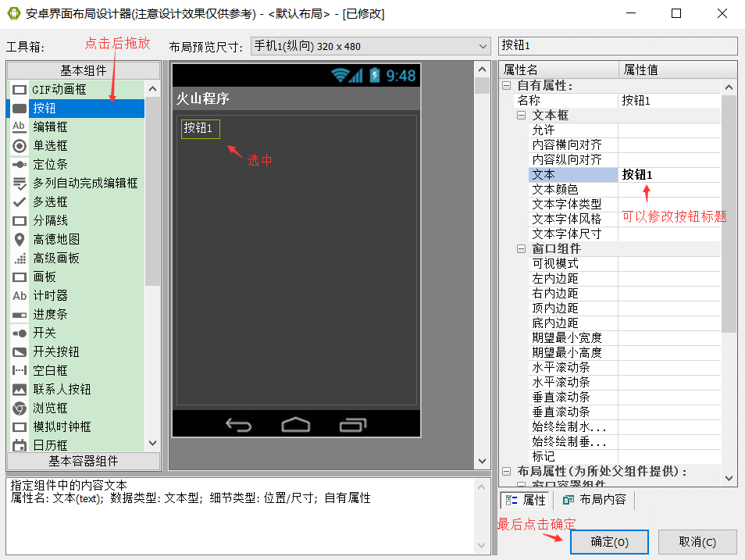The height and width of the screenshot is (560, 745).
Task: Select the 日历框 calendar icon
Action: pos(20,445)
